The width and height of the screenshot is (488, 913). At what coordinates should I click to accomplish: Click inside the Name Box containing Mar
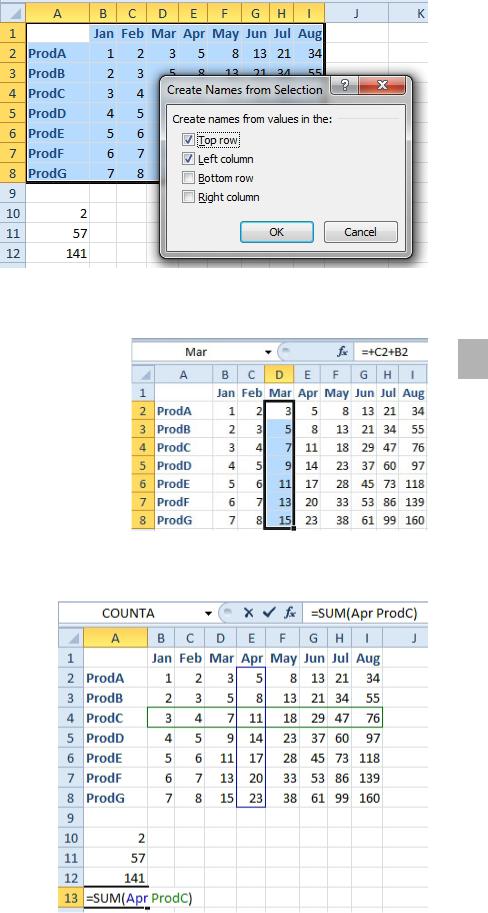[x=197, y=352]
